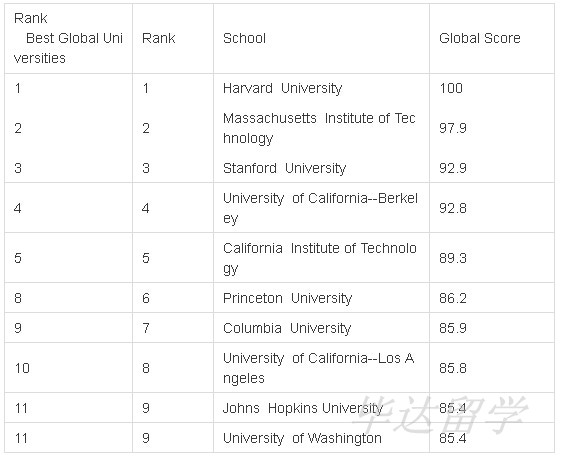Viewport: 564px width, 457px height.
Task: Select the Global Score column header
Action: tap(479, 38)
